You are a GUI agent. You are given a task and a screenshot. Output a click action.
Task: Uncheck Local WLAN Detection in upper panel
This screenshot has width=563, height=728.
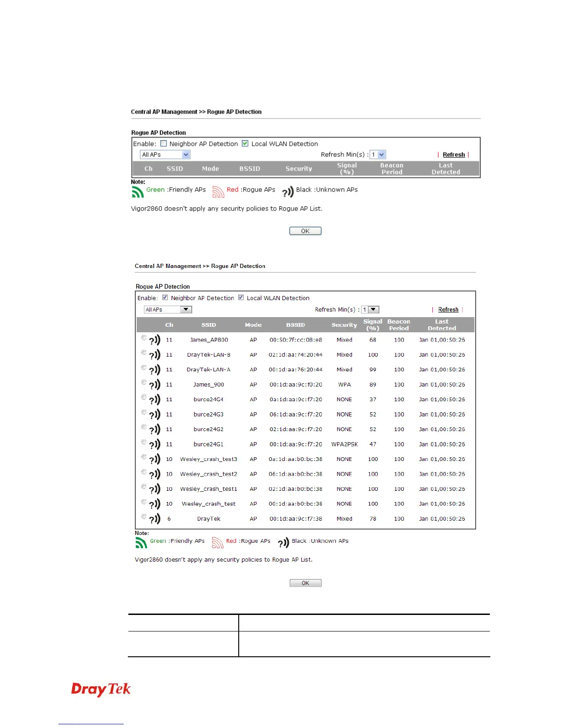(x=245, y=143)
